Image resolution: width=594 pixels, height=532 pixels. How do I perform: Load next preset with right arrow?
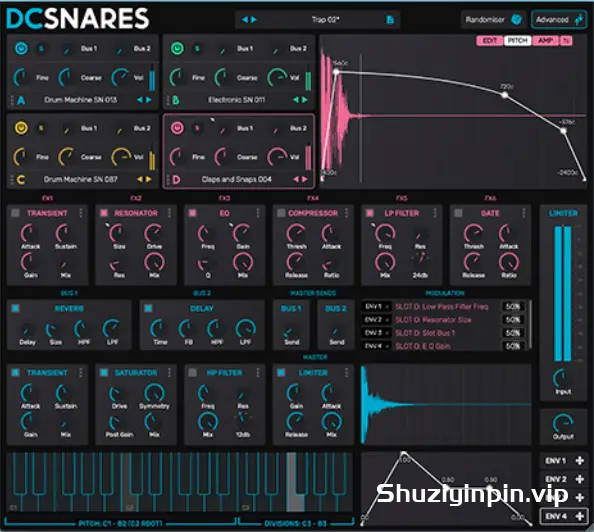tap(254, 19)
